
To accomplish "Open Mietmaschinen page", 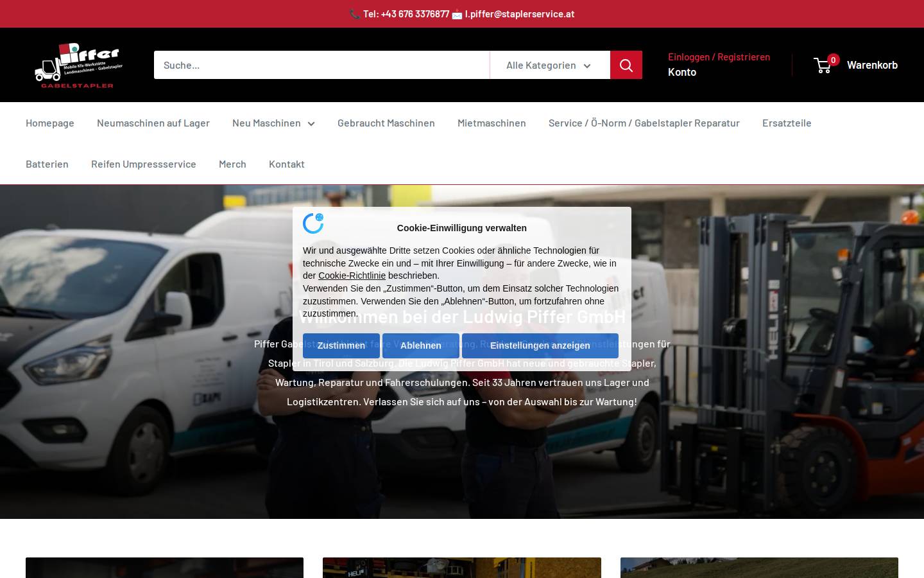I will (x=492, y=123).
